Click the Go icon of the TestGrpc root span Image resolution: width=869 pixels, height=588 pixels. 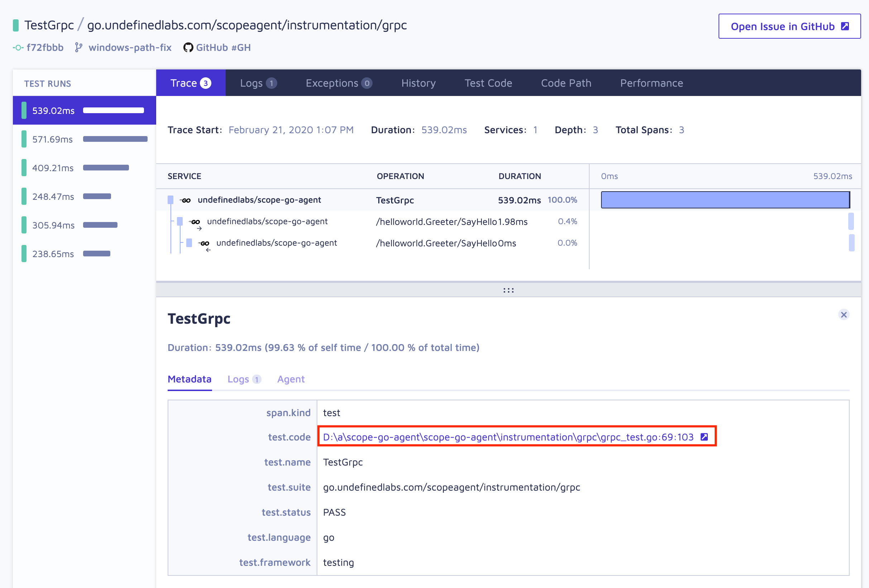coord(186,201)
